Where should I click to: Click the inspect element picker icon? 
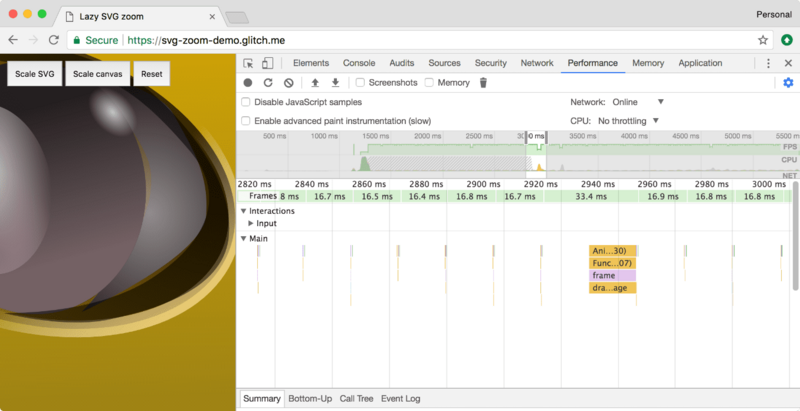pyautogui.click(x=248, y=63)
